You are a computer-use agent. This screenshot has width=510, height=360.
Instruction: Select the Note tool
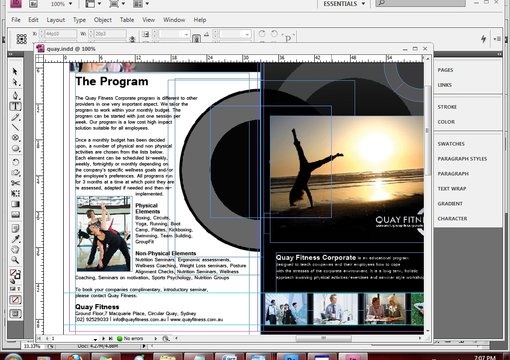tap(15, 228)
